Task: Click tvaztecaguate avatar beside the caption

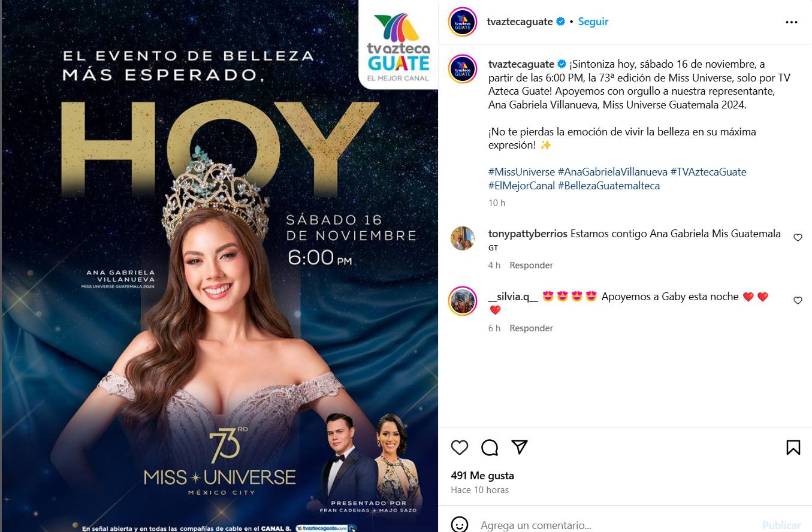Action: [x=463, y=69]
